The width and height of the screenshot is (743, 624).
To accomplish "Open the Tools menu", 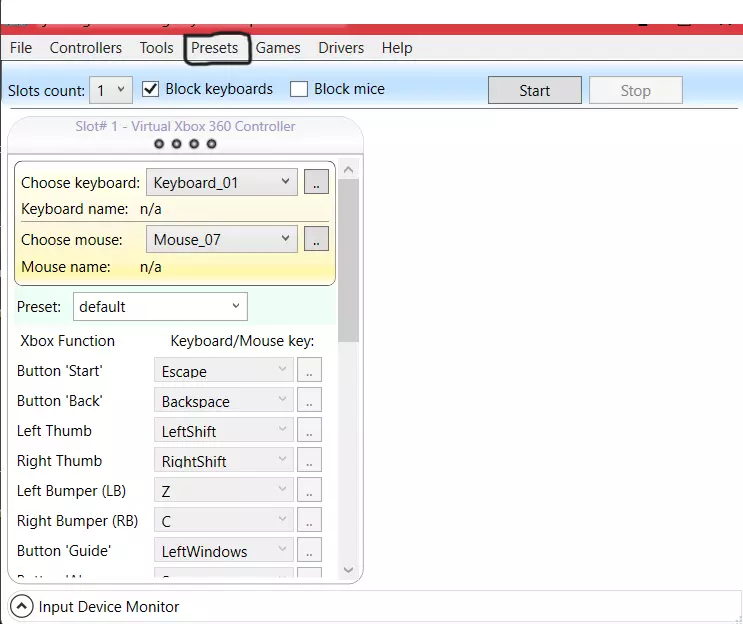I will click(156, 48).
